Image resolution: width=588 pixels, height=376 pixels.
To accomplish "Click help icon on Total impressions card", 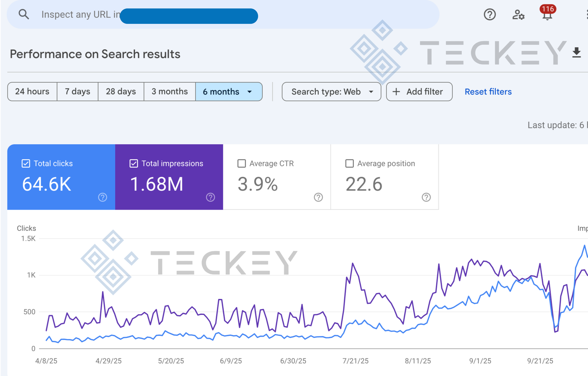I will (x=210, y=198).
